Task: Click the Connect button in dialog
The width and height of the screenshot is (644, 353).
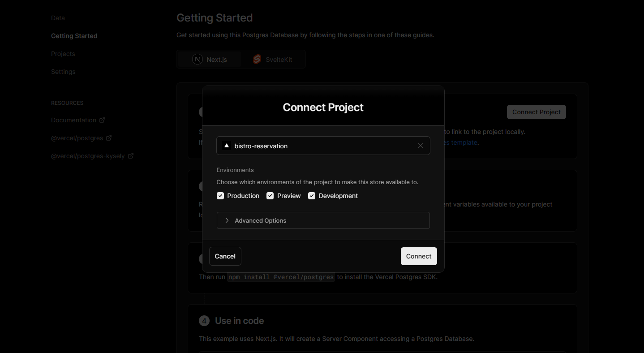Action: 419,256
